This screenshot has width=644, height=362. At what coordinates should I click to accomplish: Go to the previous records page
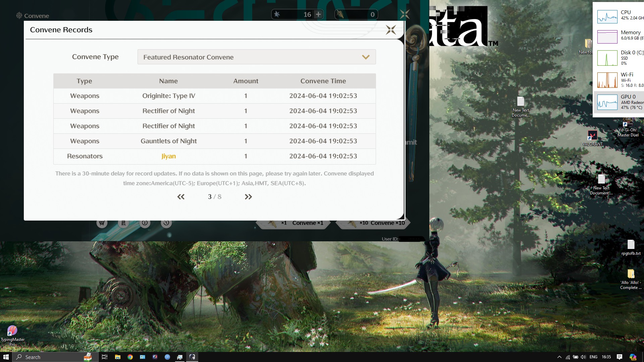click(181, 197)
